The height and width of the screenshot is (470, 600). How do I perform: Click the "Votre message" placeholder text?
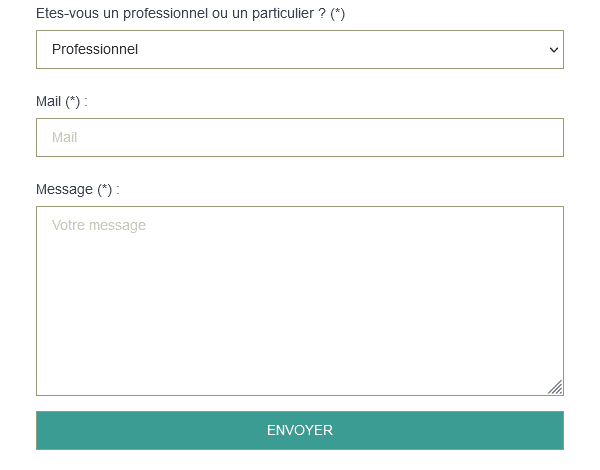[99, 225]
